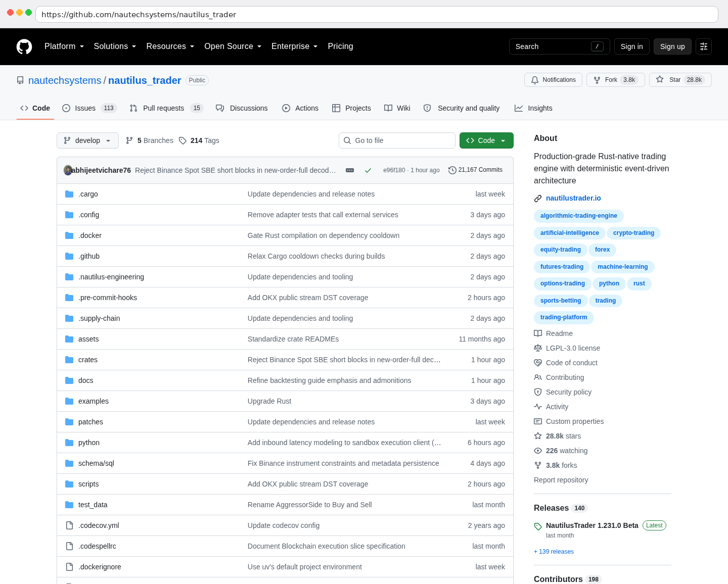Star the nautilus_trader repository
The width and height of the screenshot is (728, 584).
pyautogui.click(x=680, y=80)
